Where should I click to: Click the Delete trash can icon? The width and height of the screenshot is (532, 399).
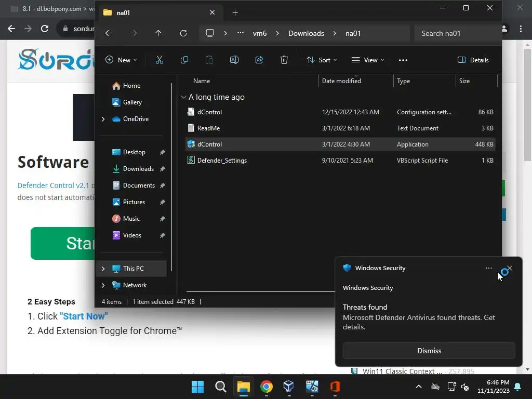[284, 60]
